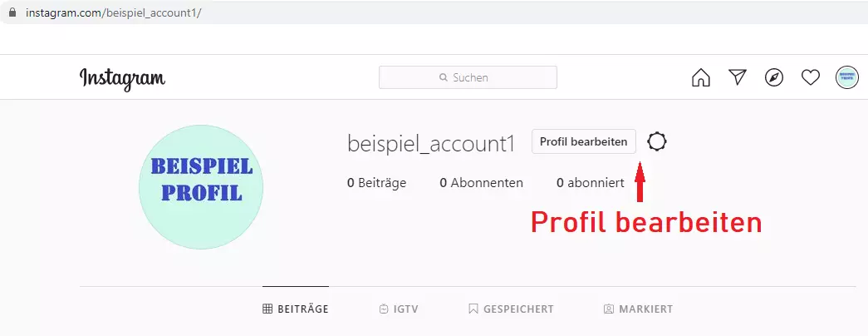
Task: Open the Gespeichert tab
Action: (511, 309)
